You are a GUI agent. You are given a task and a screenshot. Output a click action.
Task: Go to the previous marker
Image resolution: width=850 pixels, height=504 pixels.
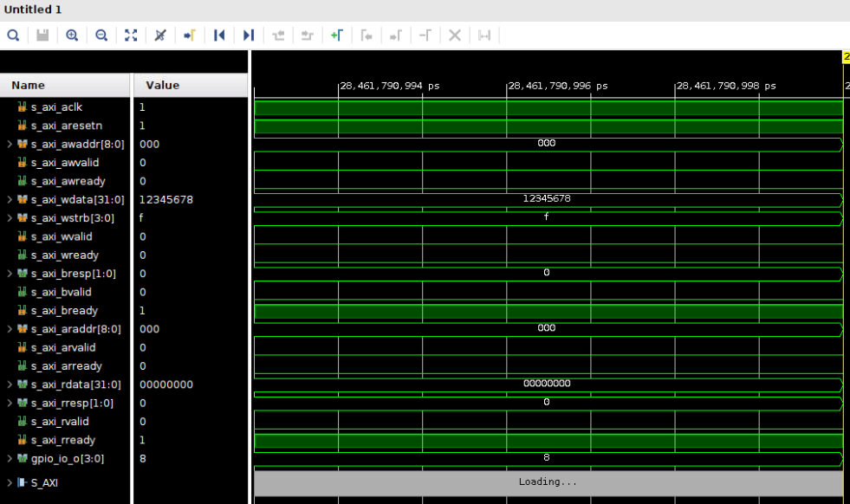tap(367, 36)
